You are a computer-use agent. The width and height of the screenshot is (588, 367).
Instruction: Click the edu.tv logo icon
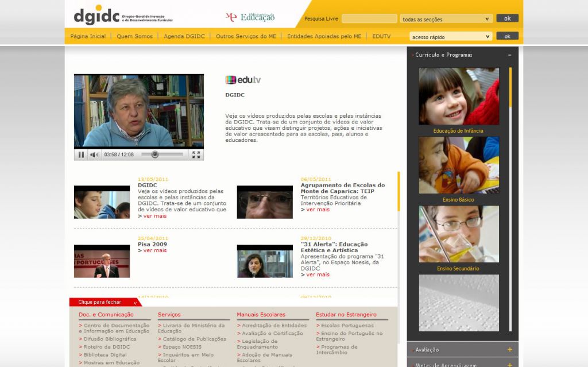tap(243, 80)
